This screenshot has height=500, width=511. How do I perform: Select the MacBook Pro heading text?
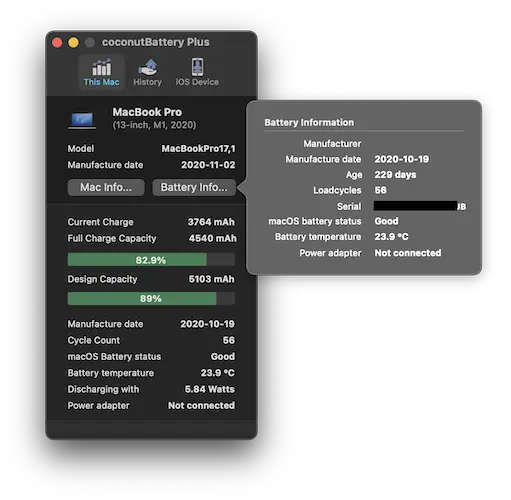(147, 112)
